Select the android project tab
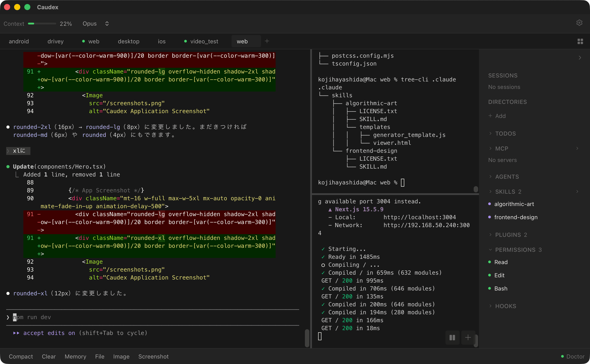The height and width of the screenshot is (364, 590). tap(19, 41)
